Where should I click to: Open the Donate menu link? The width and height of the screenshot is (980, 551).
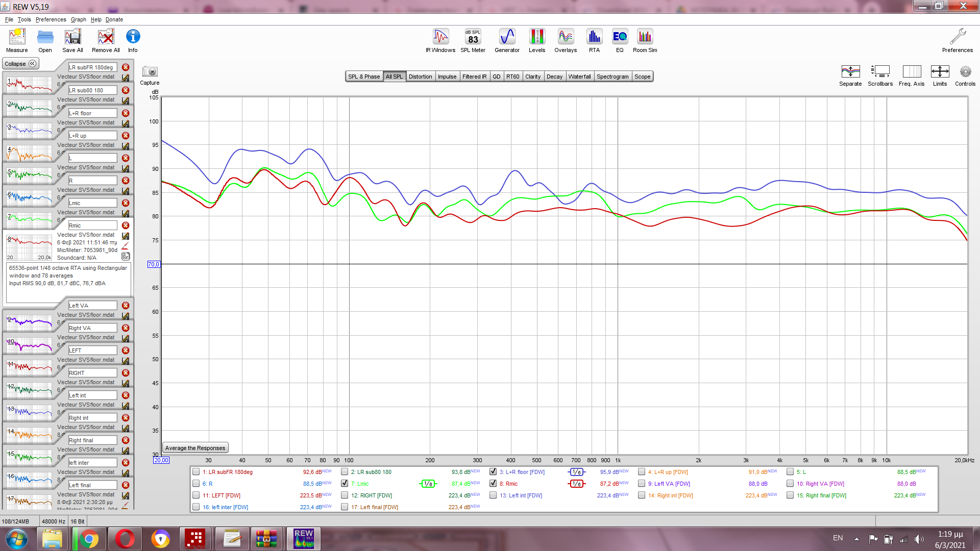pos(114,19)
